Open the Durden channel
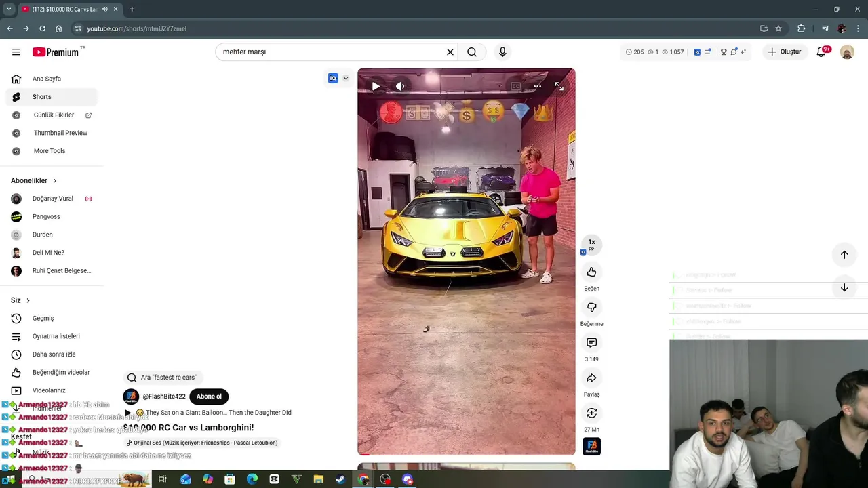This screenshot has height=488, width=868. 52,235
